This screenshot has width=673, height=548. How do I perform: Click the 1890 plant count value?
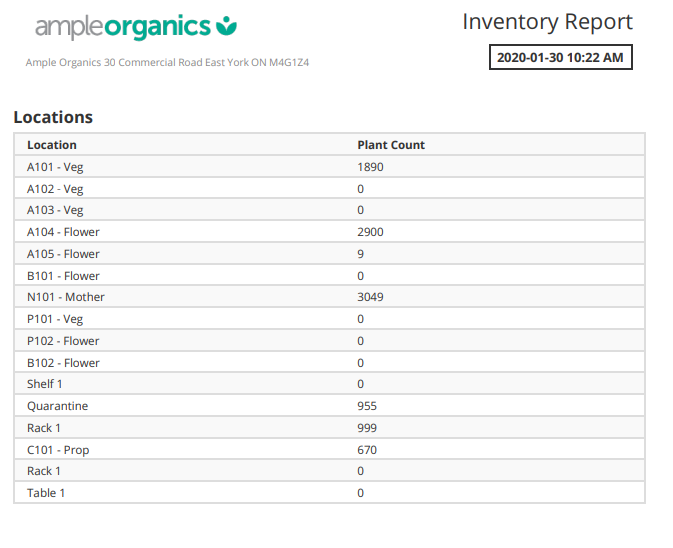(x=370, y=167)
